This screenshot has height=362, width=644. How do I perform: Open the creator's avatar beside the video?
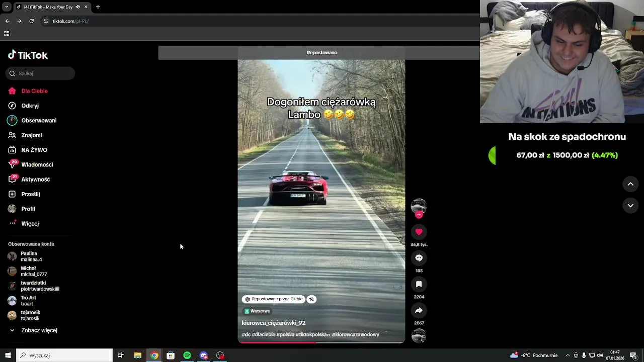419,206
